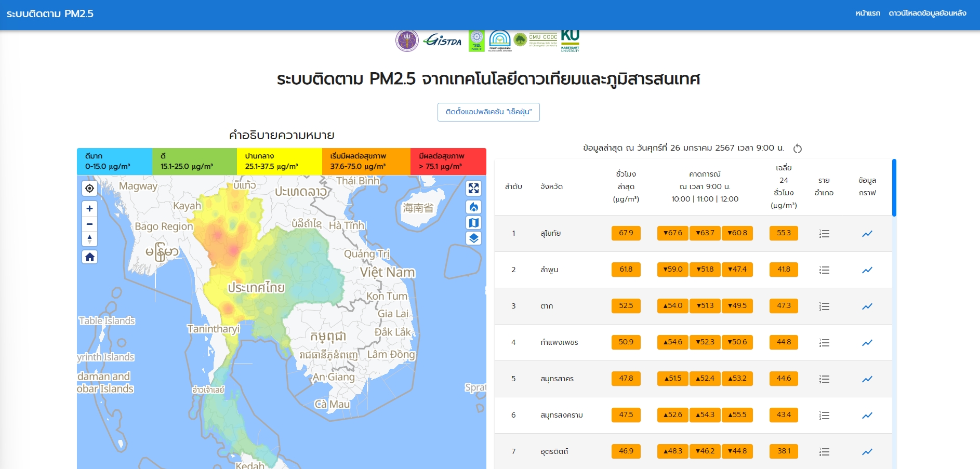Return map to home view
Viewport: 980px width, 469px height.
[x=89, y=257]
